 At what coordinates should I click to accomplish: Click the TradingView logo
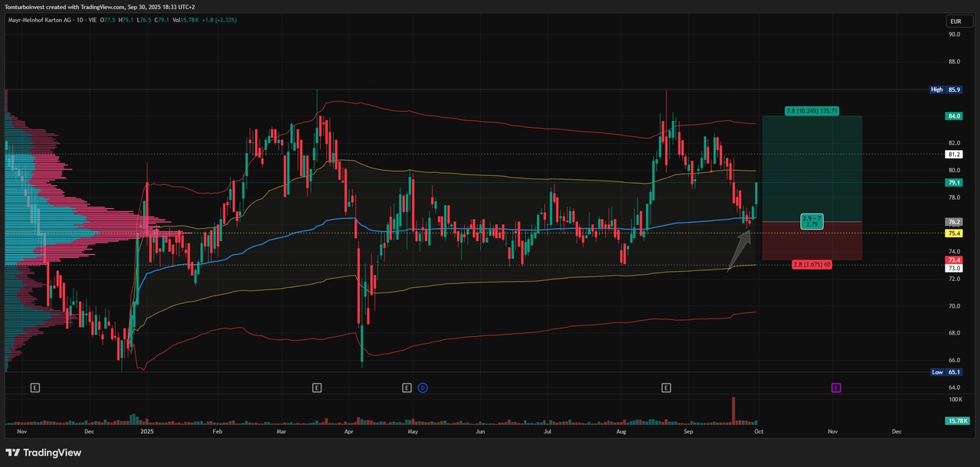click(44, 452)
